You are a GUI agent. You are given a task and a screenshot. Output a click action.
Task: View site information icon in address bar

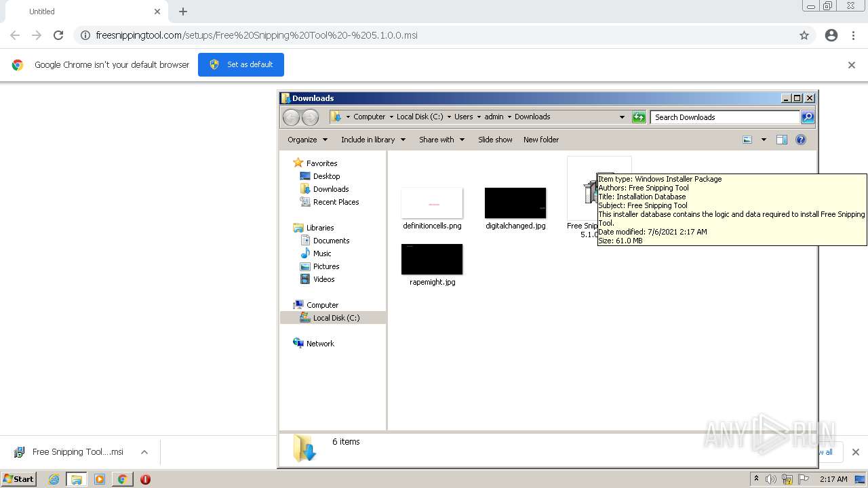click(x=85, y=35)
